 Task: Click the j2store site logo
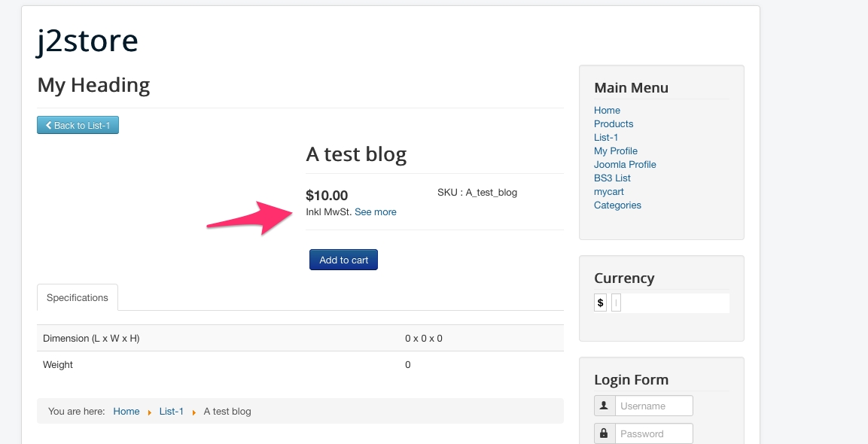pyautogui.click(x=87, y=41)
